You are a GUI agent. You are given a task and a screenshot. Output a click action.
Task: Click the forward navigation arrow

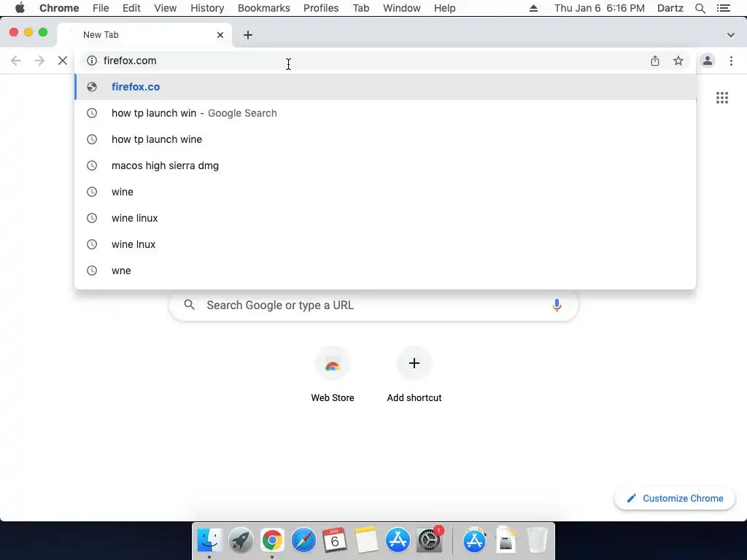coord(39,61)
